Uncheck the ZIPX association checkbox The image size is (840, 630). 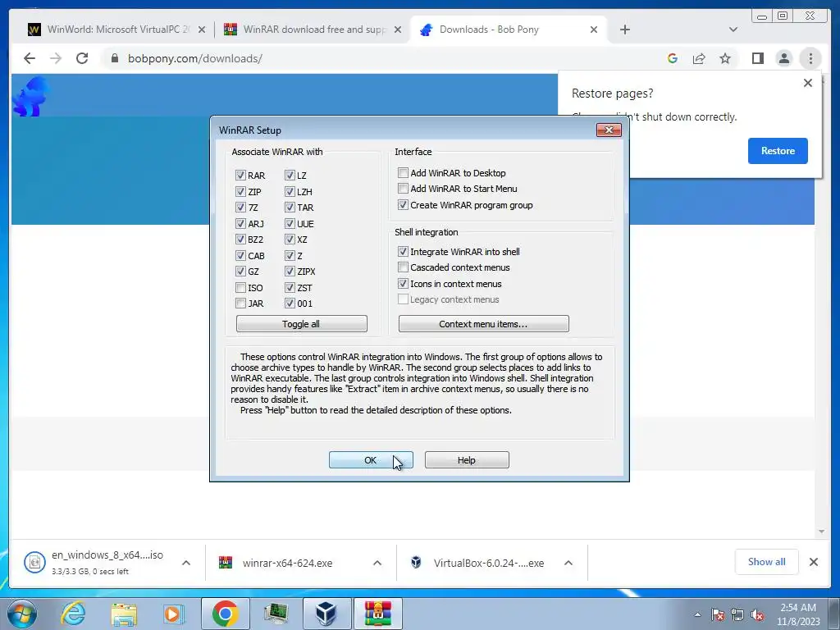(290, 272)
